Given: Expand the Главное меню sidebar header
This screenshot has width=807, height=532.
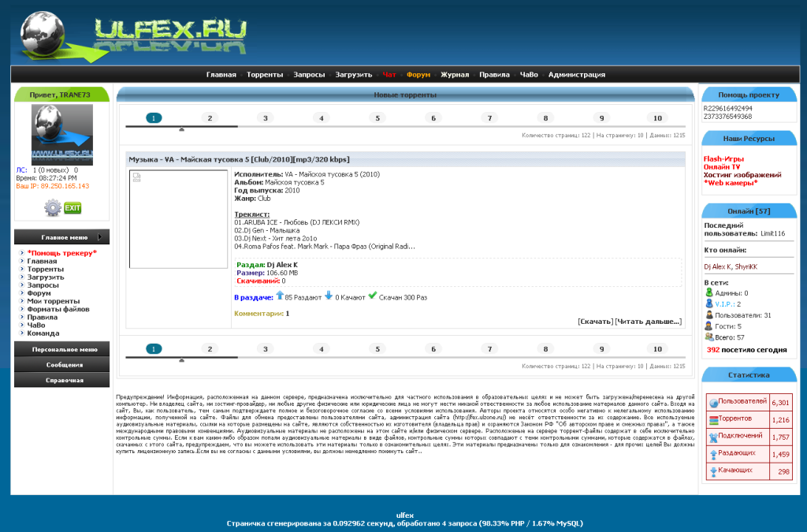Looking at the screenshot, I should [x=62, y=237].
